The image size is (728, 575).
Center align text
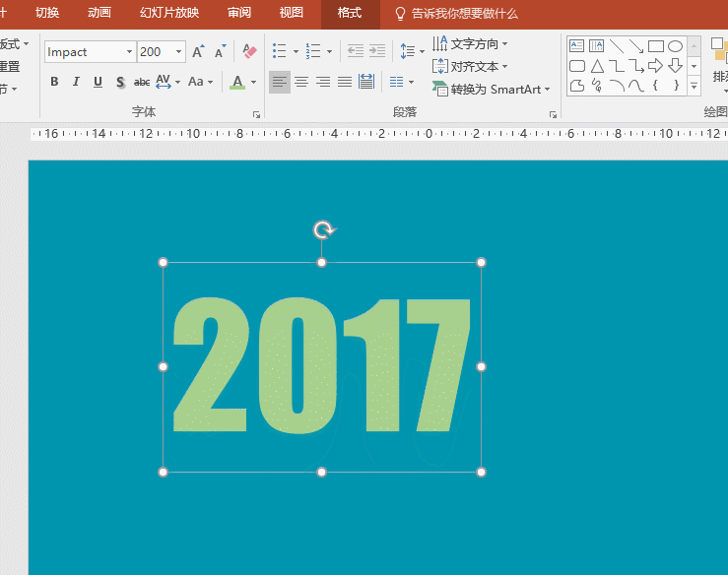tap(300, 82)
